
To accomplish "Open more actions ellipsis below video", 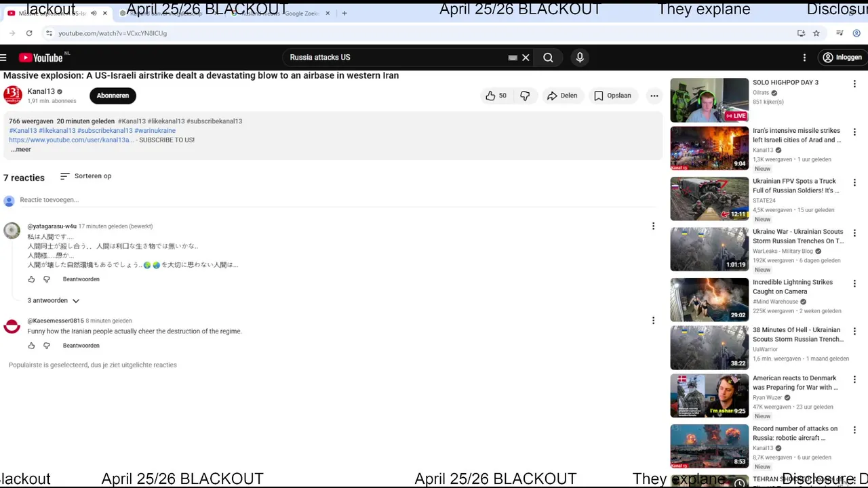I will (654, 96).
